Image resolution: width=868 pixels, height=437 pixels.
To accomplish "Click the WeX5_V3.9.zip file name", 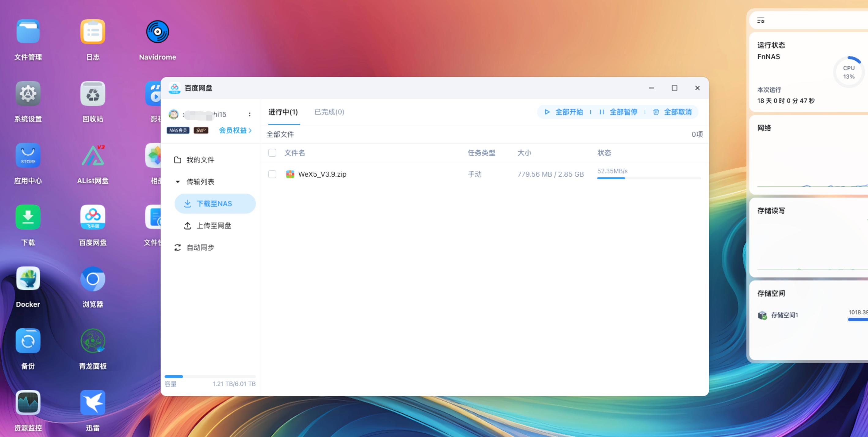I will point(322,174).
